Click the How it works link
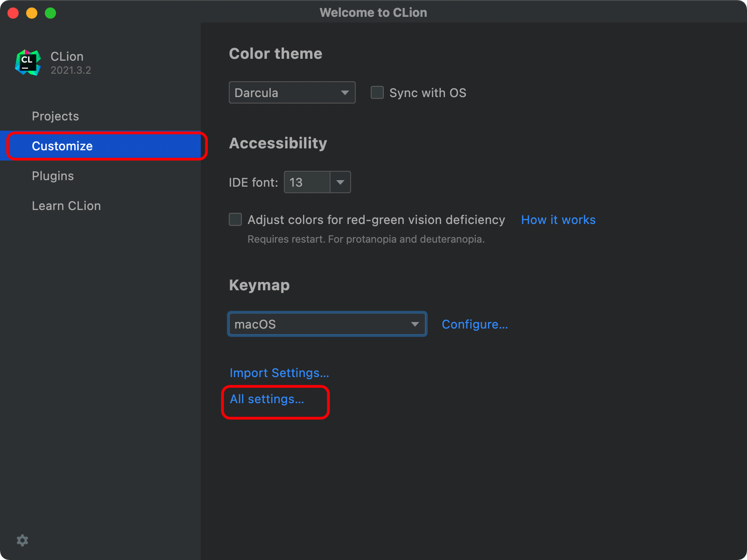Viewport: 747px width, 560px height. point(558,219)
